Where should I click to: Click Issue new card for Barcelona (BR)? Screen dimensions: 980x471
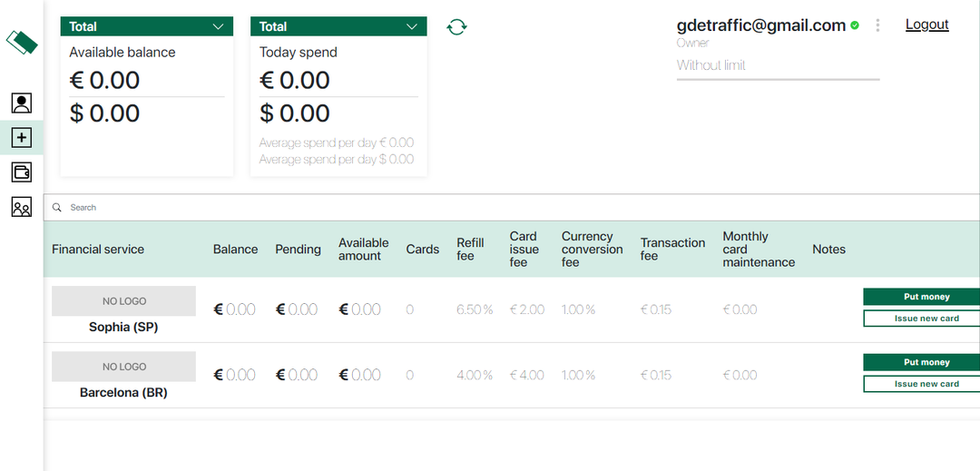coord(922,384)
